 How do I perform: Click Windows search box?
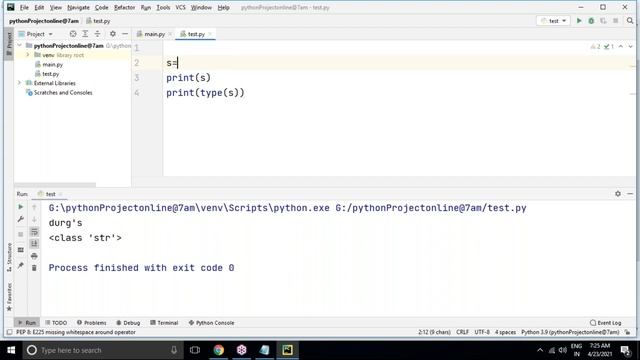point(103,350)
